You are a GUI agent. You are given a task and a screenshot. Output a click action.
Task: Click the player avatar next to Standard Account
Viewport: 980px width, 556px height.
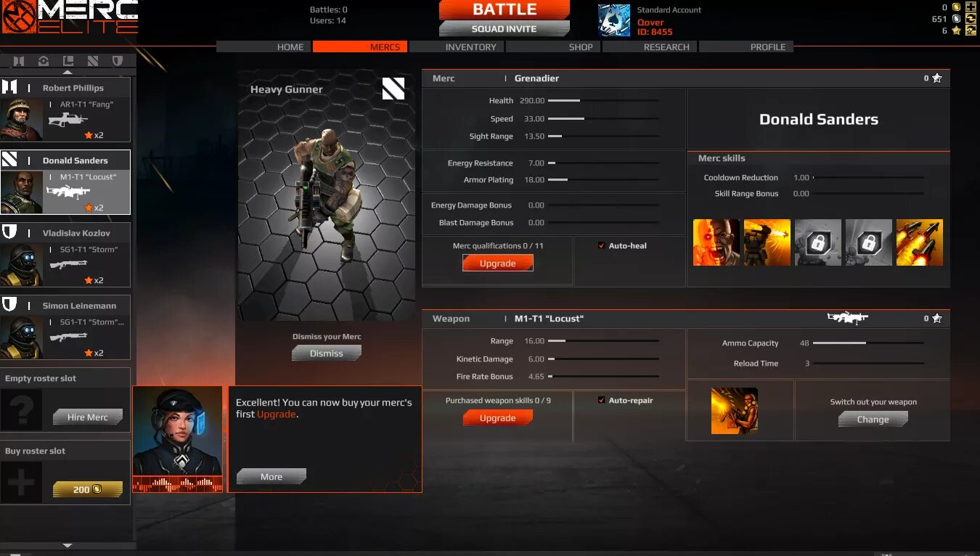614,20
